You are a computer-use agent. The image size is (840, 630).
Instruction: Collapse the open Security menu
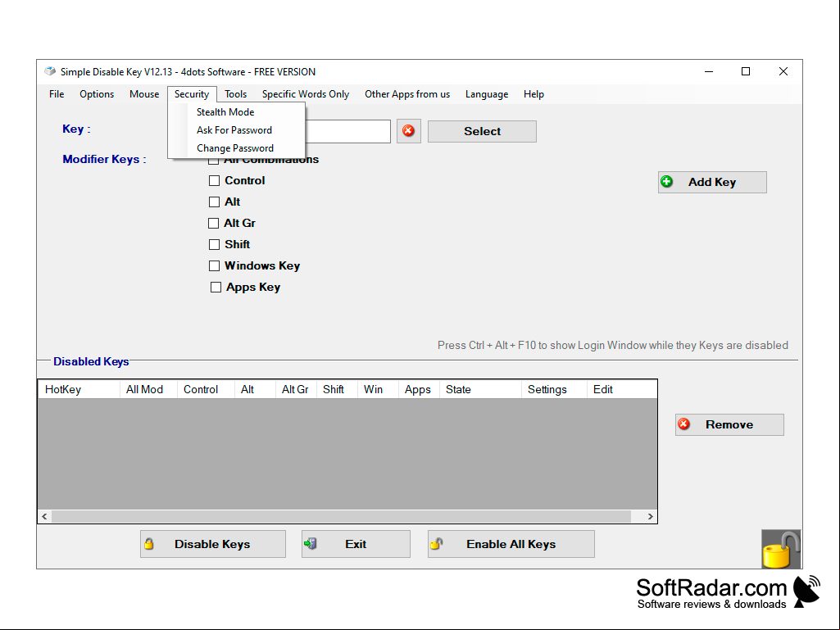[x=192, y=93]
